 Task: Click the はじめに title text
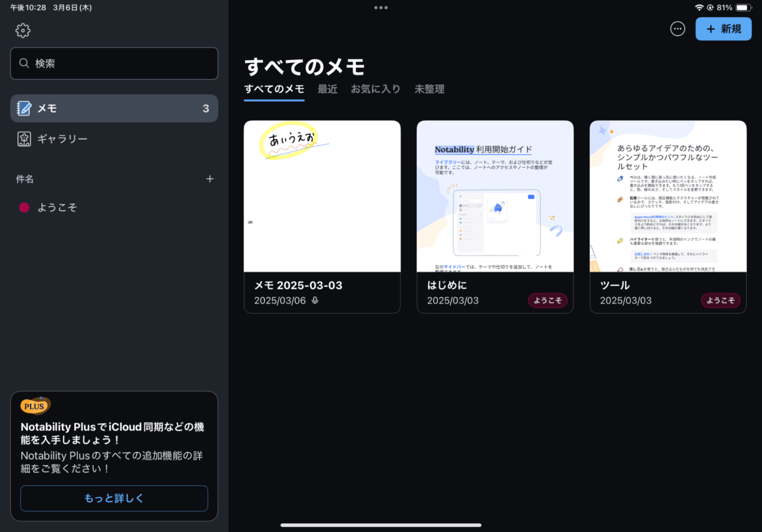(447, 285)
